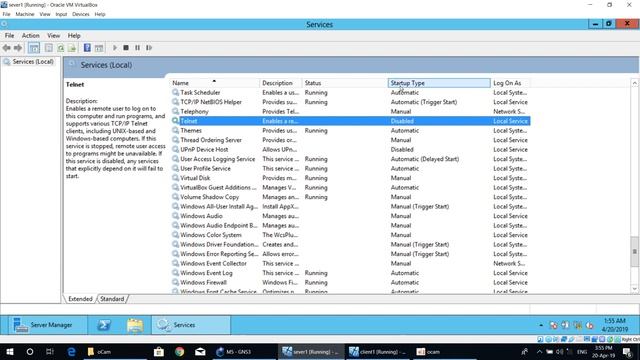
Task: Open VirtualBox Devices menu
Action: (81, 14)
